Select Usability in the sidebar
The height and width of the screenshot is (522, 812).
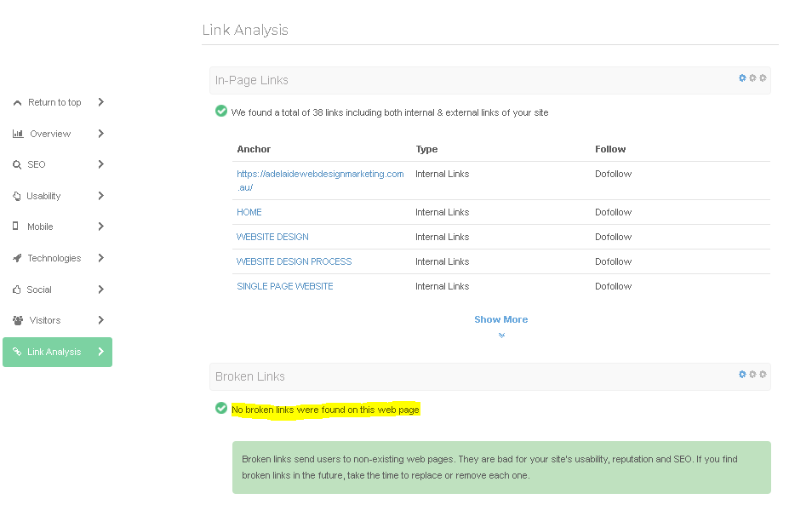pos(58,196)
